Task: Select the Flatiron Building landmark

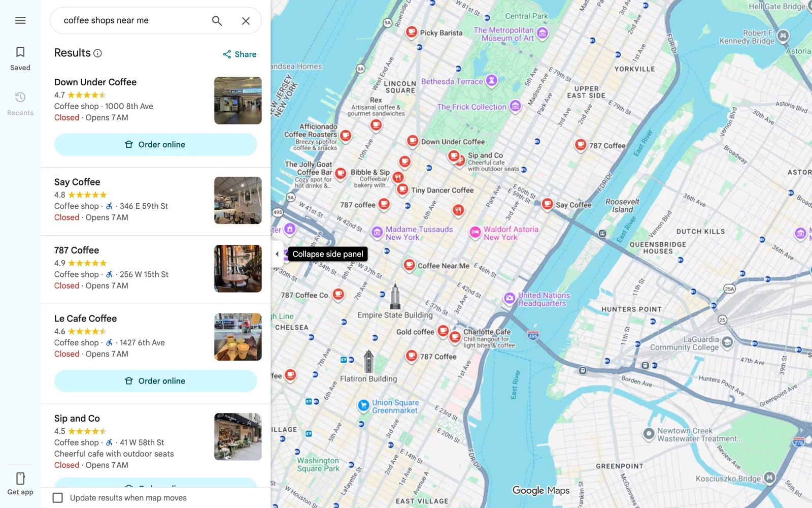Action: [369, 362]
